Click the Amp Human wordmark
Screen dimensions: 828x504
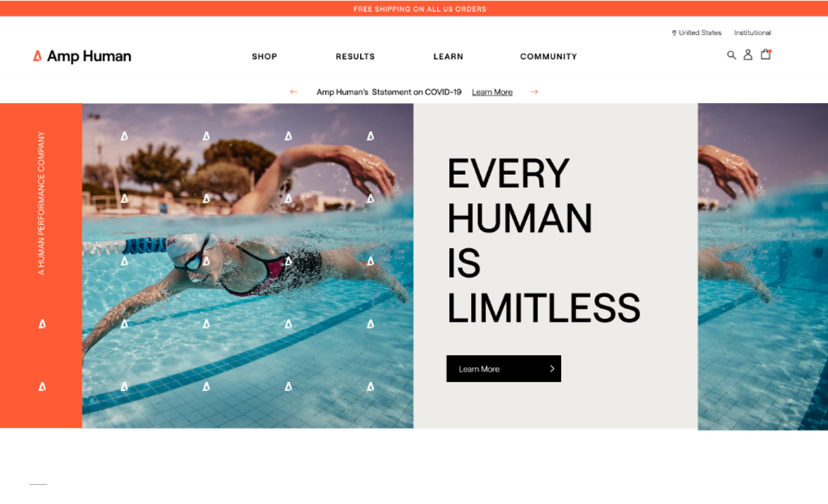pyautogui.click(x=89, y=56)
